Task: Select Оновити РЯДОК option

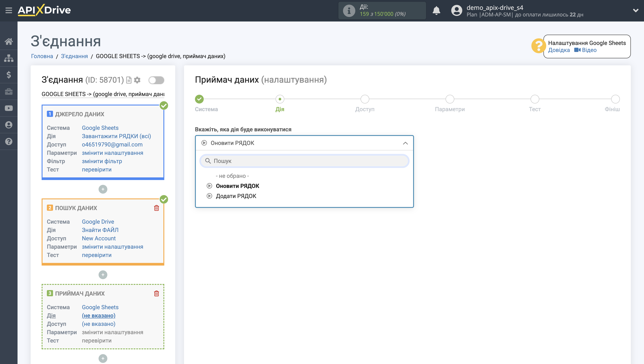Action: (x=237, y=186)
